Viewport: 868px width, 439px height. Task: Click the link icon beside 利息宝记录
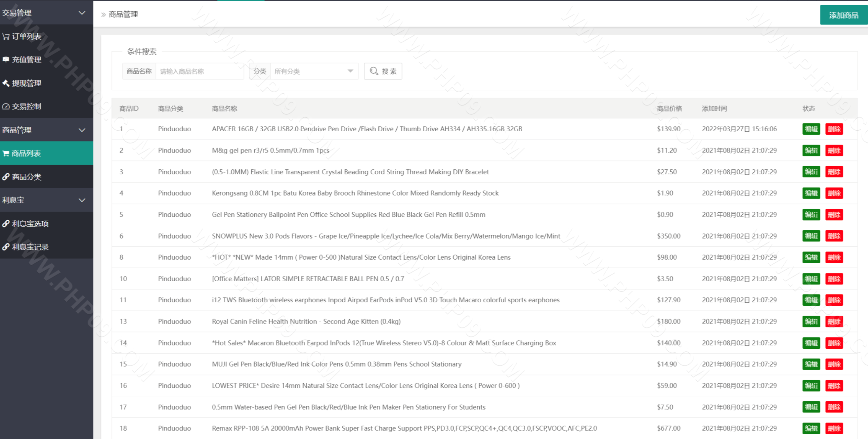[x=6, y=247]
